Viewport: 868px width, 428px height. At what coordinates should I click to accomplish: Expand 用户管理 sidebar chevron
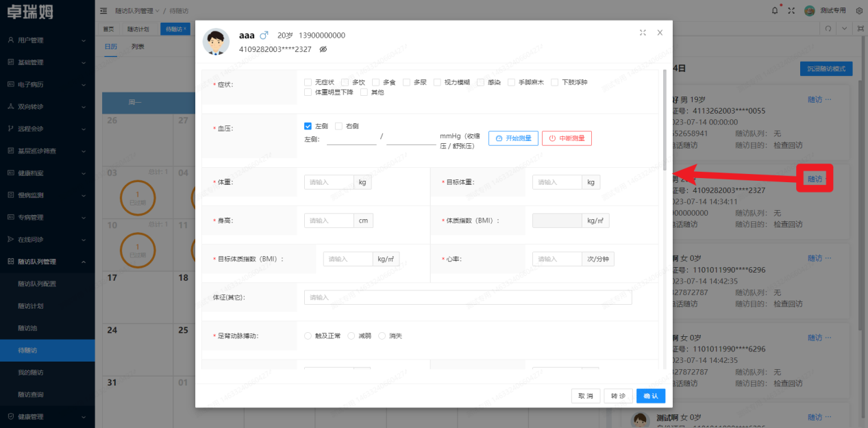[84, 40]
